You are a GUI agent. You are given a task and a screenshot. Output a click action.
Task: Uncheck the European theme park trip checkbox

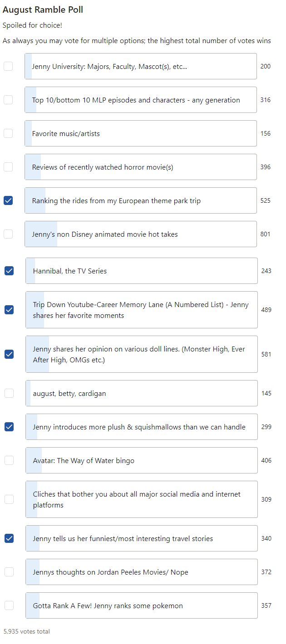tap(8, 200)
